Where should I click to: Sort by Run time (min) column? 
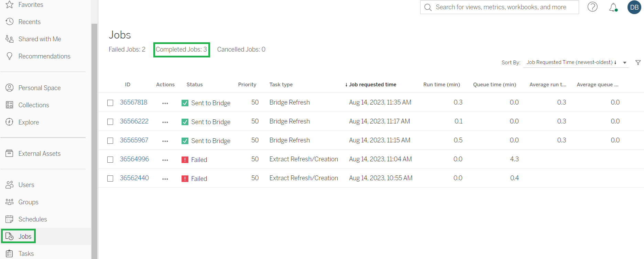pyautogui.click(x=441, y=85)
